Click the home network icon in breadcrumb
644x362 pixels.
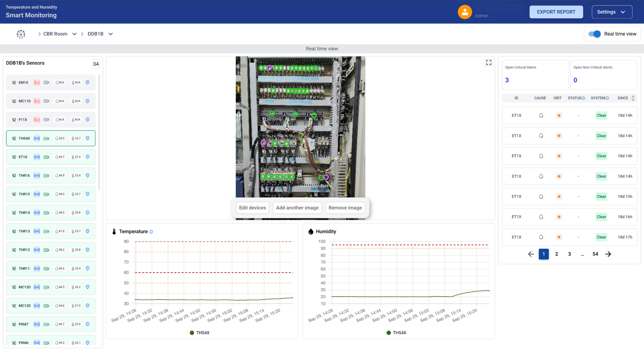pos(21,34)
